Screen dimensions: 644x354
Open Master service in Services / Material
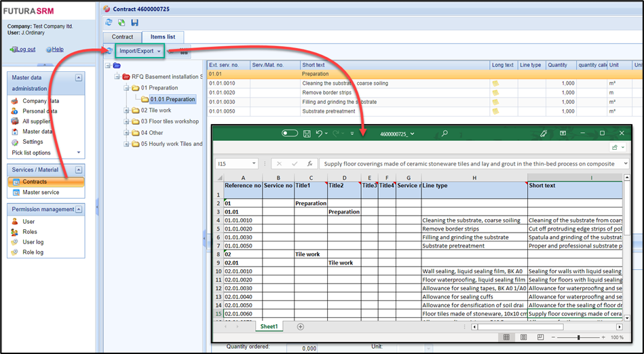(41, 193)
